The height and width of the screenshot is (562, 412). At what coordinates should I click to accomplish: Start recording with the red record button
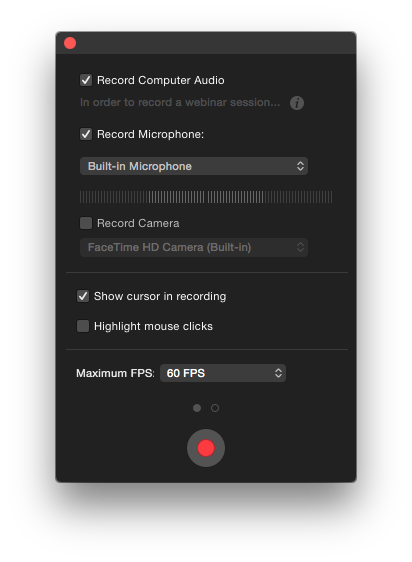(206, 448)
